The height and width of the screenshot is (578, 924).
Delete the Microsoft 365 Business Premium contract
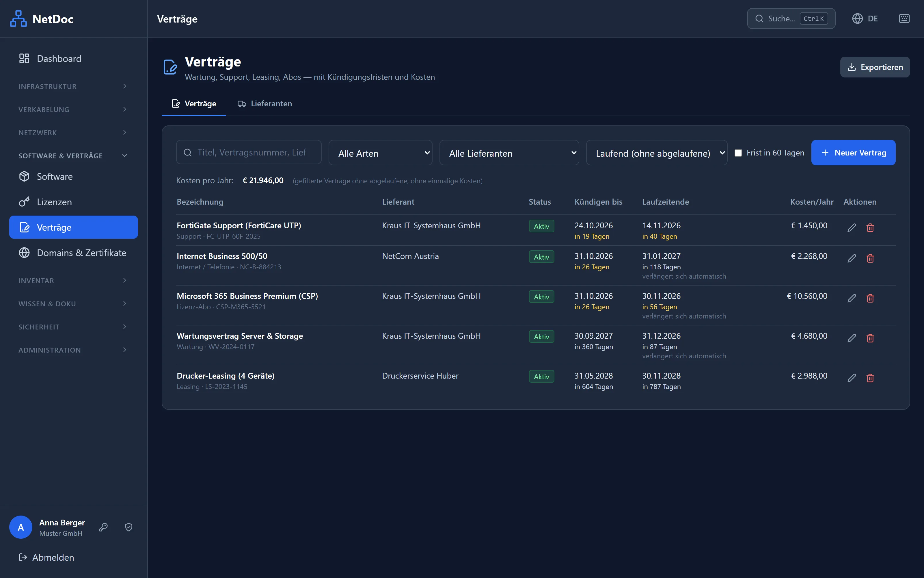(x=870, y=298)
